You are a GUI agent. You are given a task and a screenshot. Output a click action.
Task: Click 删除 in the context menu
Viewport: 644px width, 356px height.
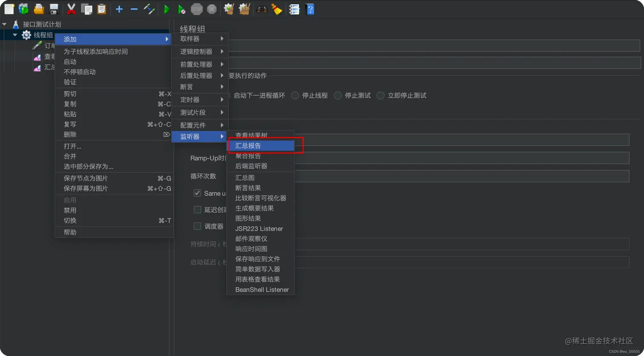tap(71, 134)
